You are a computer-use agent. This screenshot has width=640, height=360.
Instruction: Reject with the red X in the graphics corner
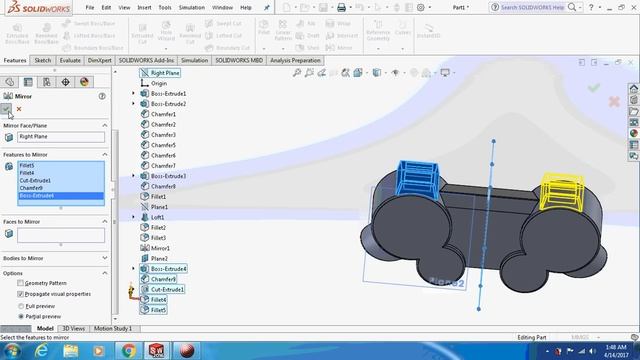tap(614, 101)
